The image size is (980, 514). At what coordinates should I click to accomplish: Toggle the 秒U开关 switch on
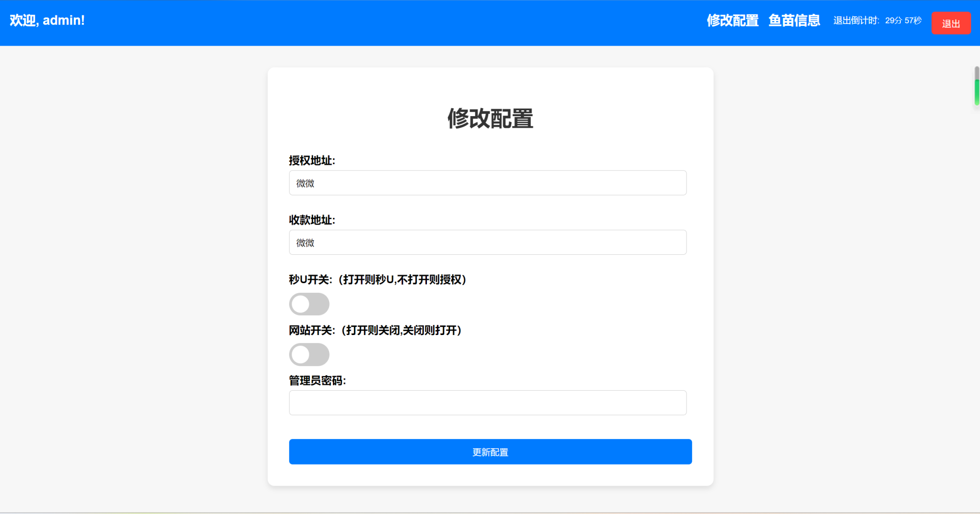[309, 304]
